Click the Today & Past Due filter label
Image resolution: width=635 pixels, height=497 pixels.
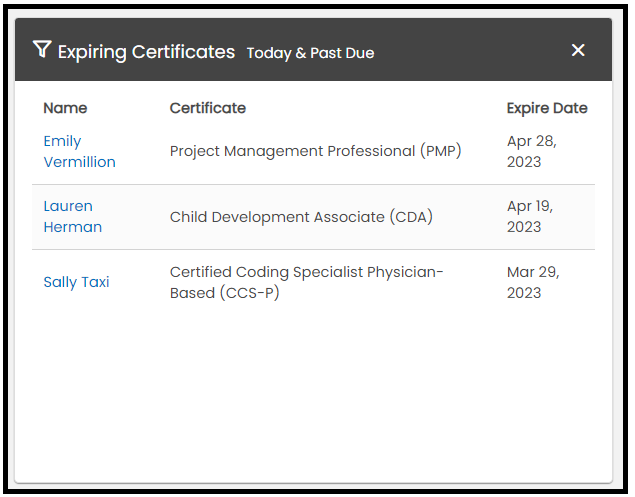tap(310, 53)
